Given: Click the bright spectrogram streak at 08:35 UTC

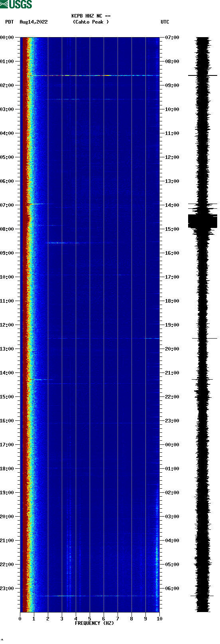Looking at the screenshot, I should (96, 75).
